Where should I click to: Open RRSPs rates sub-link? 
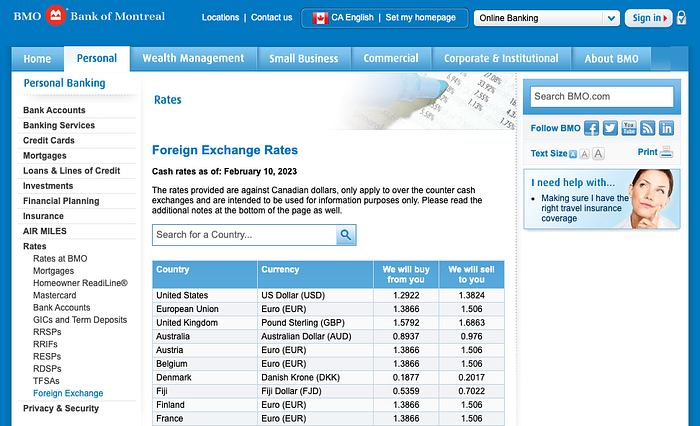47,332
